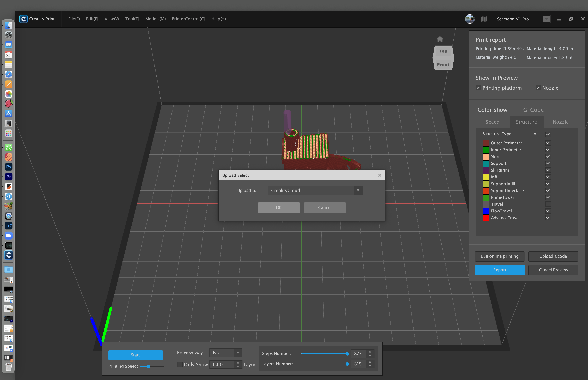Open the user avatar profile icon
Screen dimensions: 588x380
[x=470, y=19]
